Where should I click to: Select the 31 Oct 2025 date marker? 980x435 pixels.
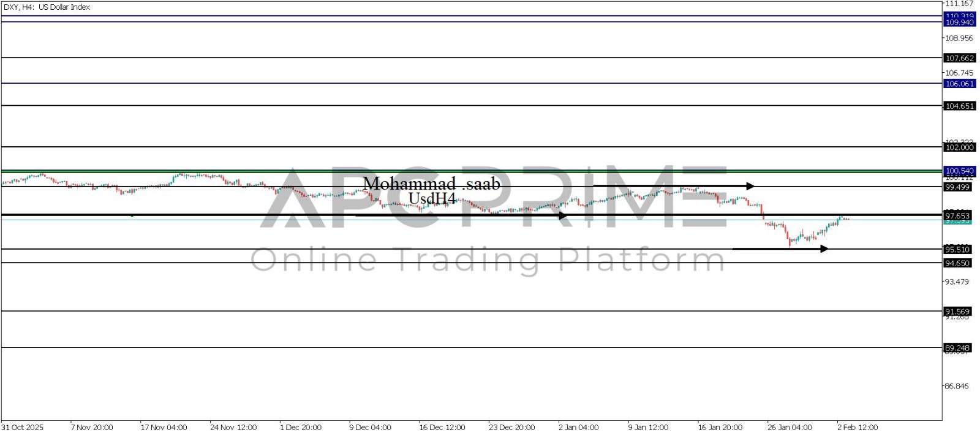point(23,427)
